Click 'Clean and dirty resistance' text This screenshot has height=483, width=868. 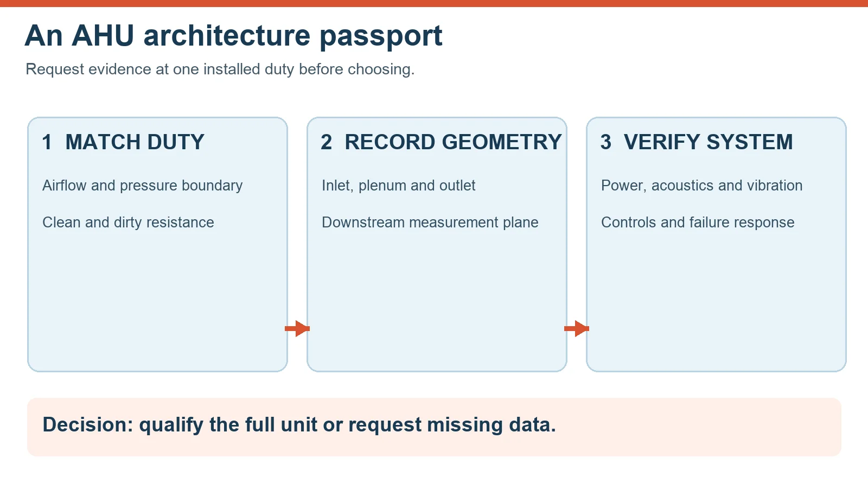tap(128, 223)
